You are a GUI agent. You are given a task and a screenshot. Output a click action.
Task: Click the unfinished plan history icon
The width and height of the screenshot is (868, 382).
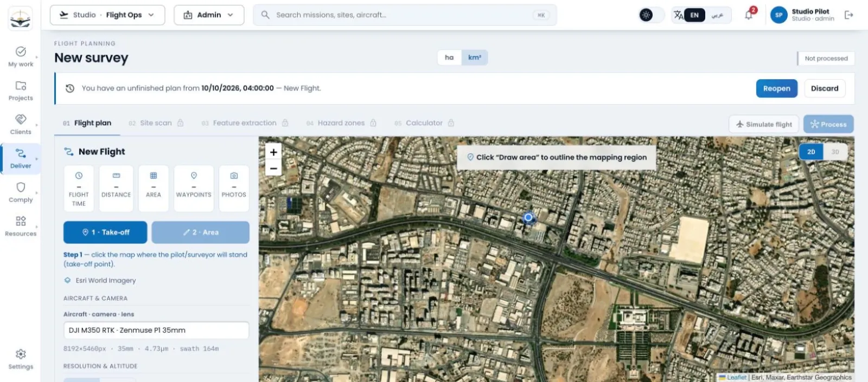point(70,88)
